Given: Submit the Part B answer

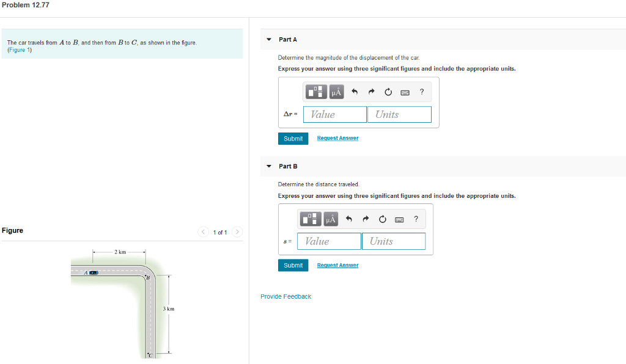Looking at the screenshot, I should (293, 265).
